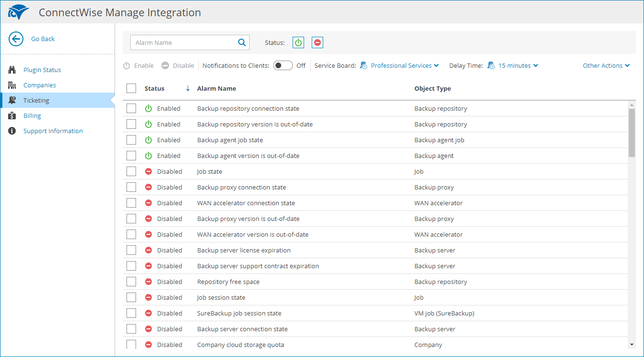The width and height of the screenshot is (644, 357).
Task: Click the Companies building icon
Action: [12, 85]
